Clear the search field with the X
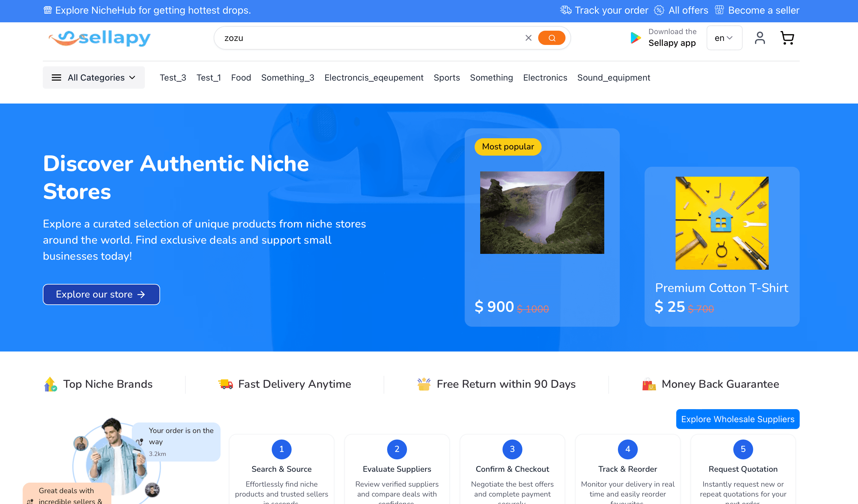Screen dimensions: 858x504 [529, 38]
